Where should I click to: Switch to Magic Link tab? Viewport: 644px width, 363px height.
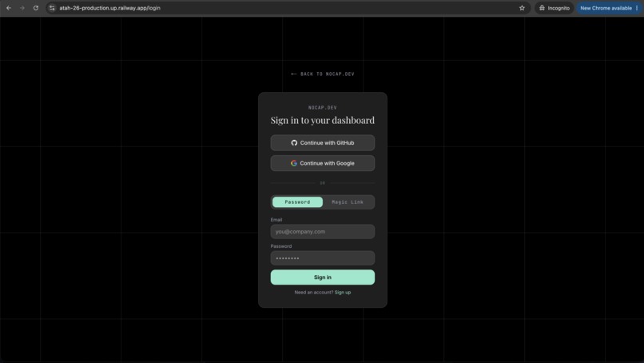[348, 201]
